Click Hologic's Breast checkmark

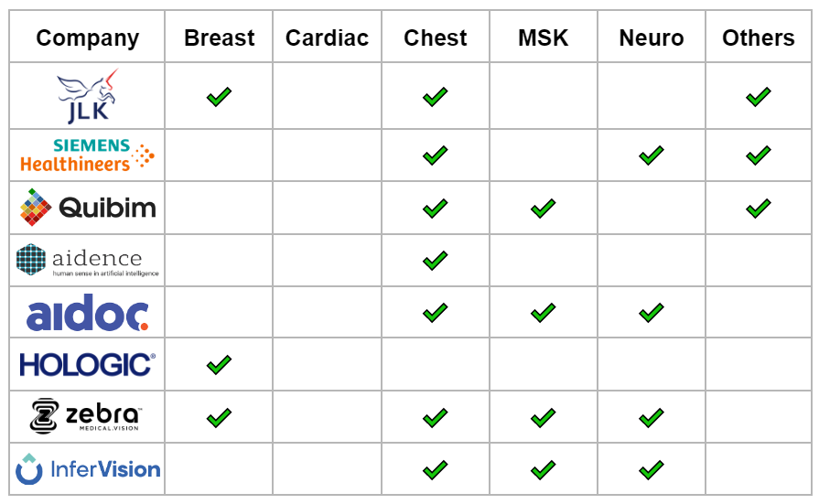(219, 365)
